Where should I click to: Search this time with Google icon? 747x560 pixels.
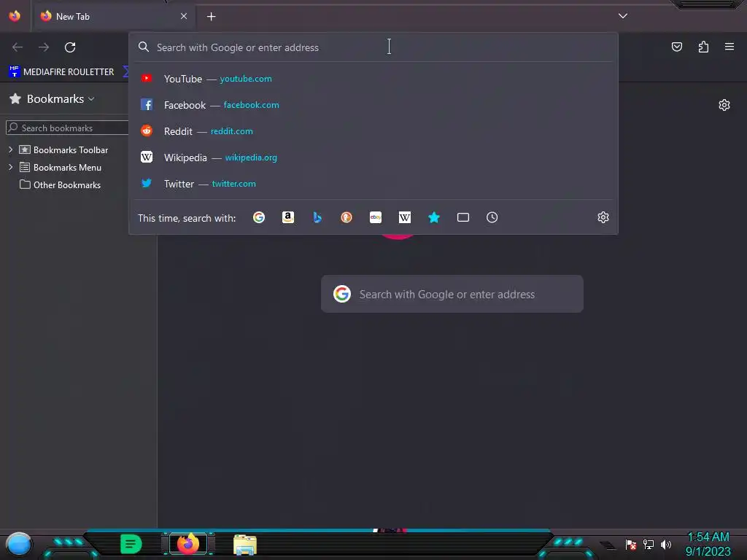[x=259, y=217]
